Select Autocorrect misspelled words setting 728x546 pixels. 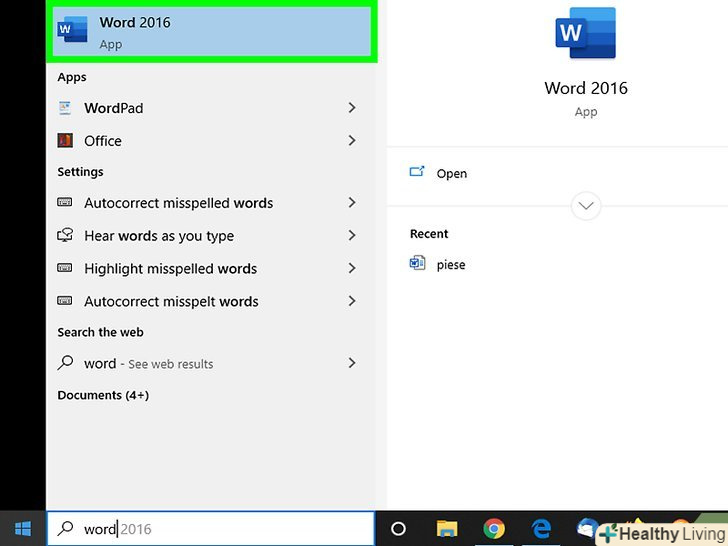211,202
